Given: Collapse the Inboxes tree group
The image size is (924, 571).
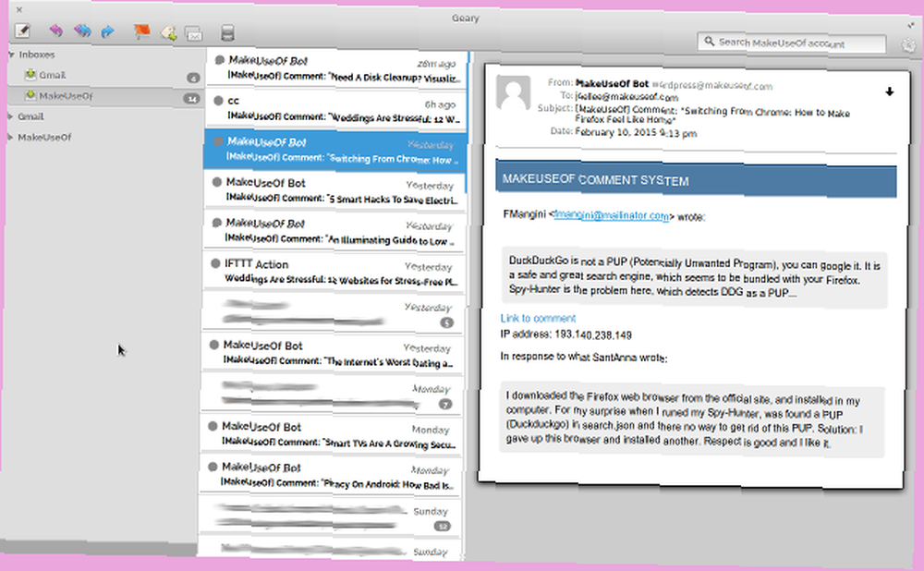Looking at the screenshot, I should pyautogui.click(x=11, y=55).
